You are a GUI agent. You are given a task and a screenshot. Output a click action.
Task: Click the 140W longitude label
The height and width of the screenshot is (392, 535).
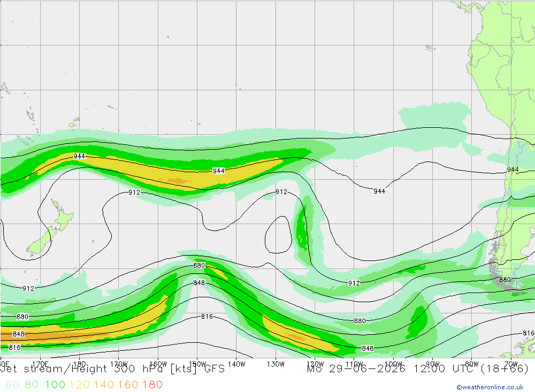point(236,364)
